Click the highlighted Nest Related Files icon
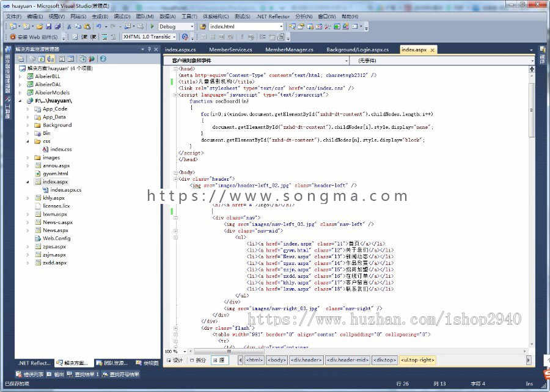Image resolution: width=550 pixels, height=392 pixels. point(50,59)
